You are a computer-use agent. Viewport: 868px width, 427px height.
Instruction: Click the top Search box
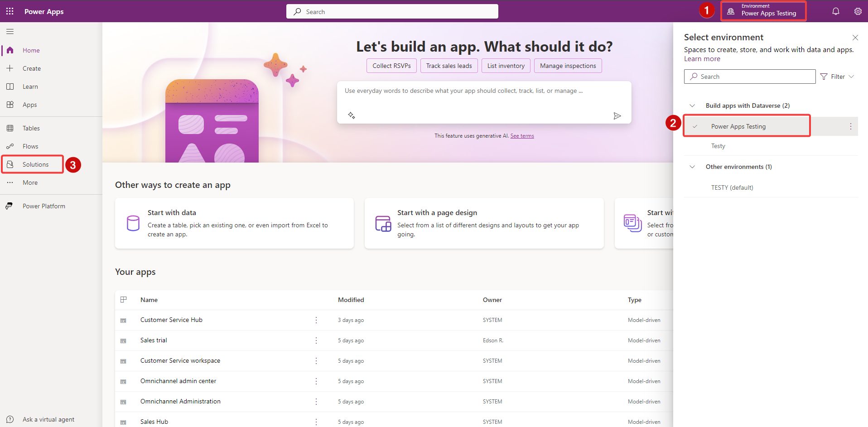(x=392, y=11)
